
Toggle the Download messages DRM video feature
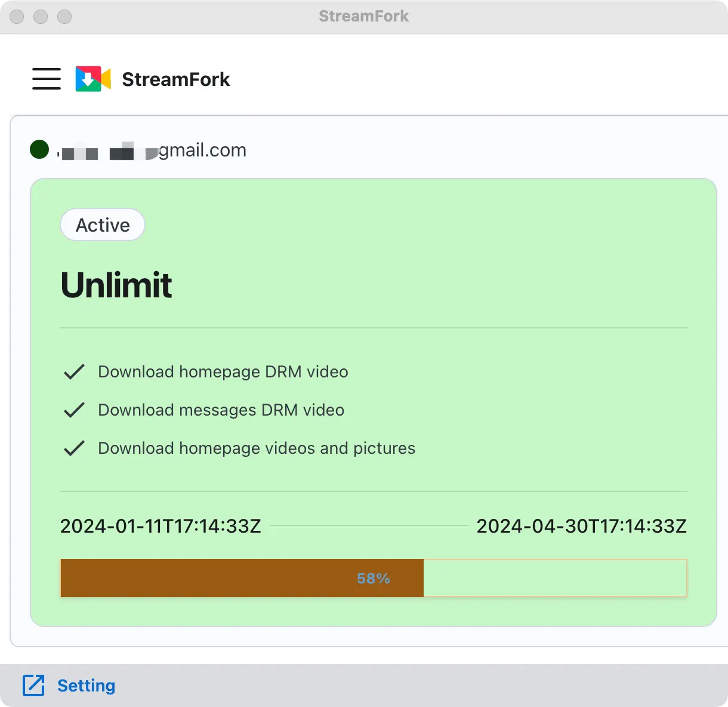(221, 410)
